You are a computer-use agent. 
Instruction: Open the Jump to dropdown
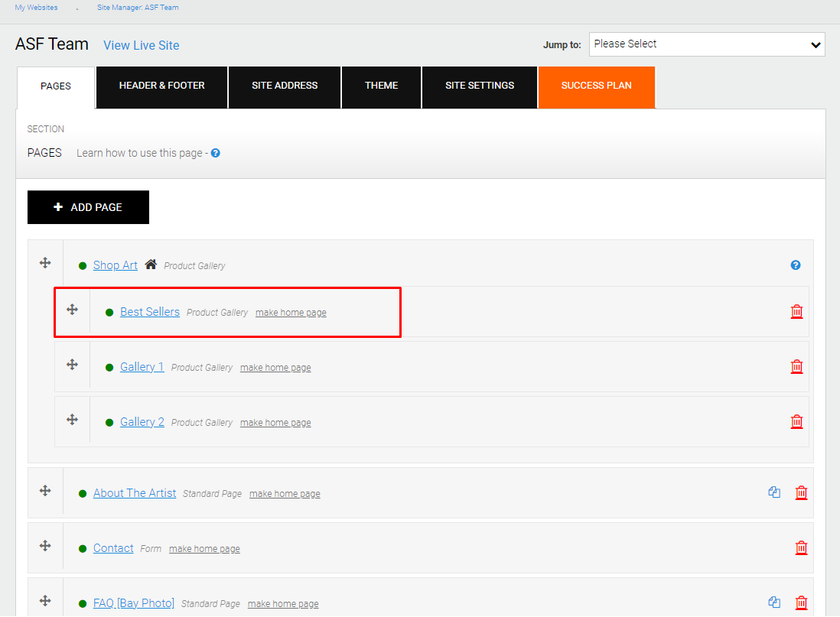click(x=707, y=44)
